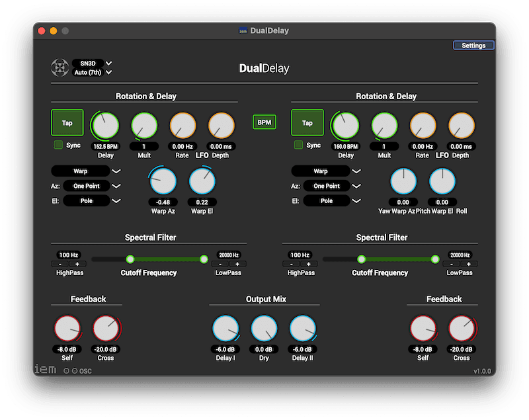The width and height of the screenshot is (529, 420).
Task: Open the left El Pole dropdown
Action: [92, 200]
